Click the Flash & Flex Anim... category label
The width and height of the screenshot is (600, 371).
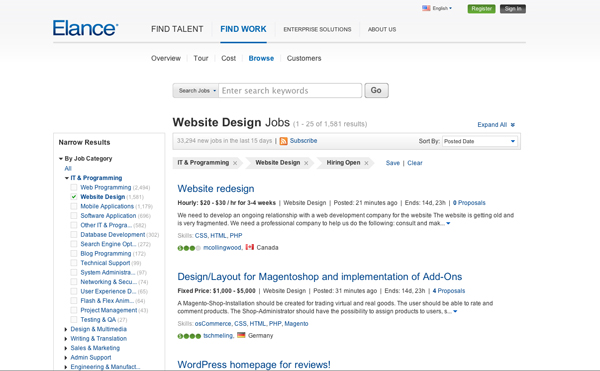[107, 301]
